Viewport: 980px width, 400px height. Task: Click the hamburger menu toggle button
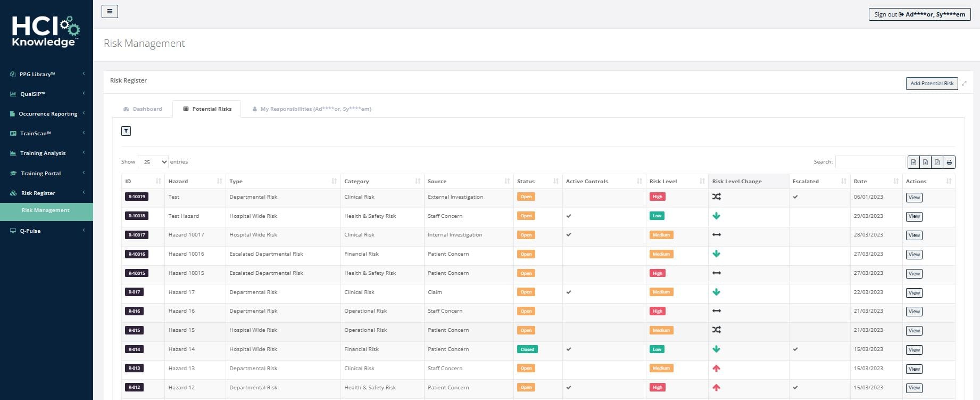coord(110,11)
